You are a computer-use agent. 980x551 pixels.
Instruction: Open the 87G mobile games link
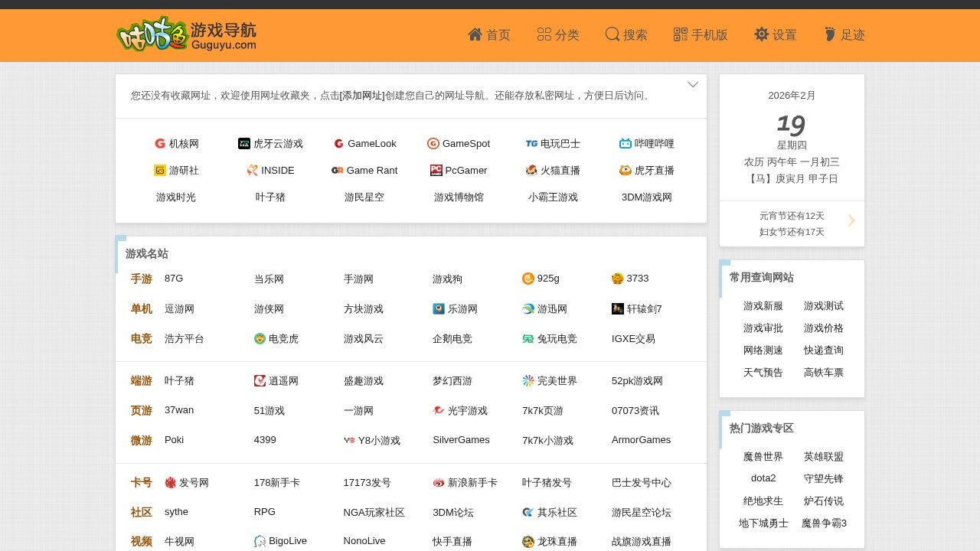pyautogui.click(x=173, y=279)
